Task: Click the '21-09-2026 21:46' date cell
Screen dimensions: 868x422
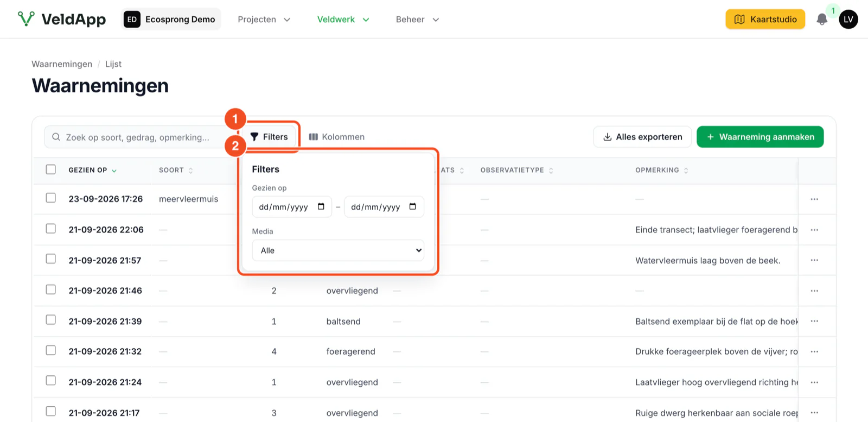Action: point(105,291)
